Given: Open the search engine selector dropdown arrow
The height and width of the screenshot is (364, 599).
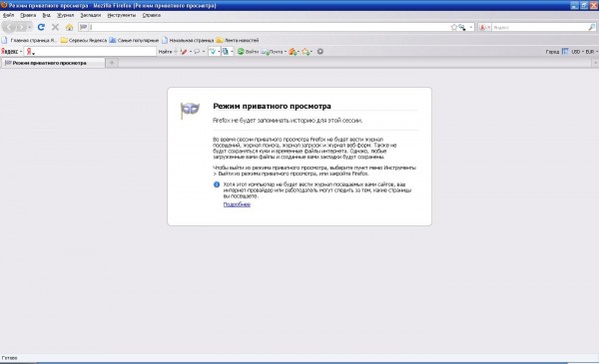Looking at the screenshot, I should click(488, 27).
